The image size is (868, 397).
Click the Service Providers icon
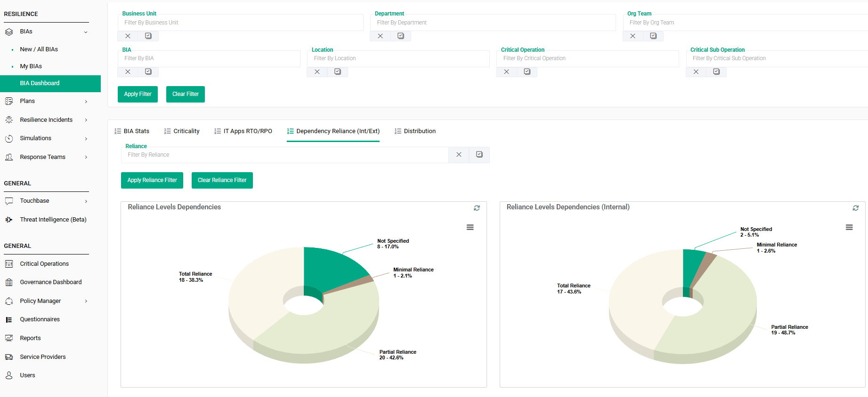pos(9,357)
